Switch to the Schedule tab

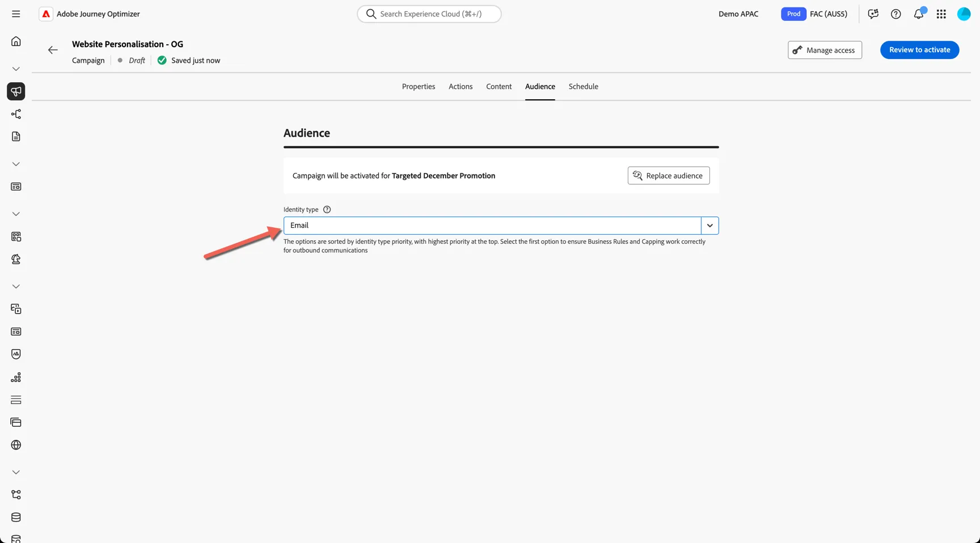point(584,87)
